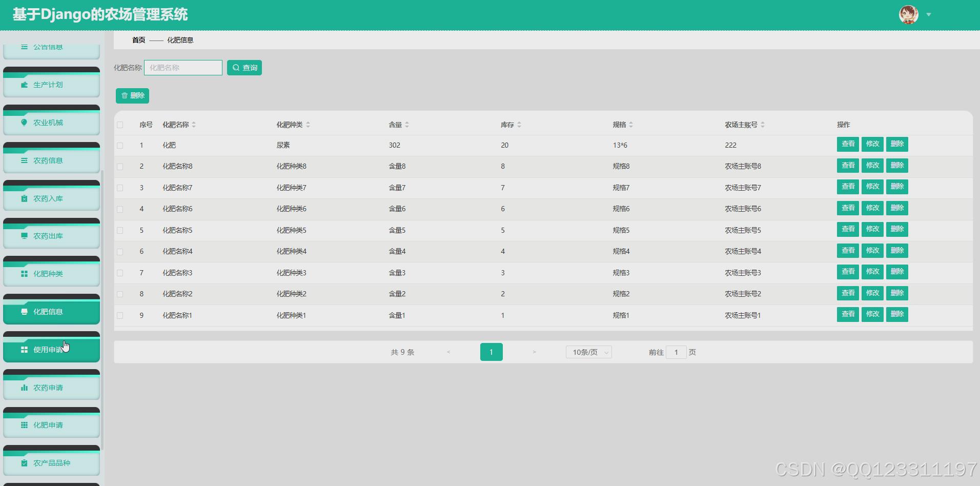Check the checkbox for the 尿素 row
This screenshot has width=980, height=486.
point(120,145)
